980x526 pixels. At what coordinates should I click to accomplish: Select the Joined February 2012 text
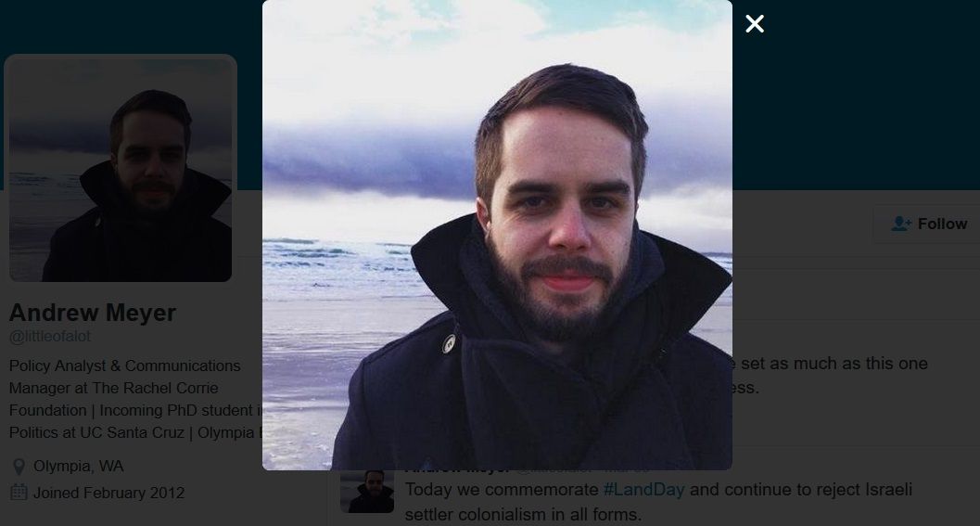(108, 493)
